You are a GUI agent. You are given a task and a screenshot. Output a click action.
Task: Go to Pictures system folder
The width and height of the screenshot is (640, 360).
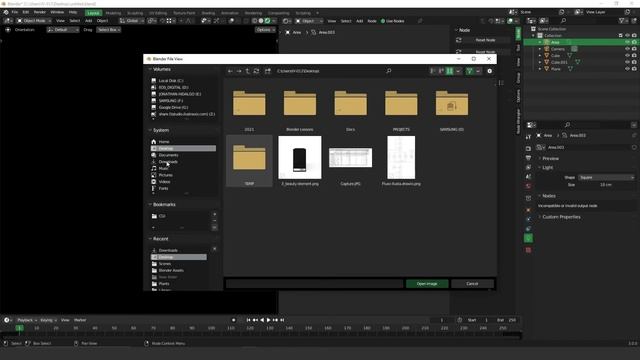click(x=183, y=175)
